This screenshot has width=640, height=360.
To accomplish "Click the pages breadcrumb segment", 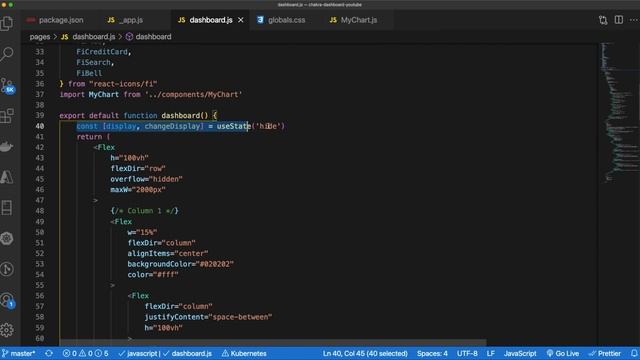I will [x=40, y=37].
